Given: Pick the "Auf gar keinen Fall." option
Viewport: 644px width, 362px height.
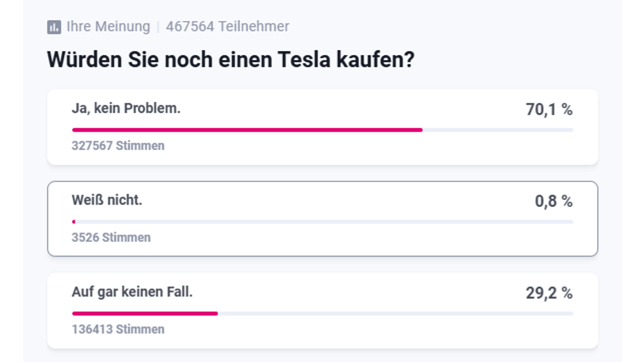Looking at the screenshot, I should click(x=323, y=311).
